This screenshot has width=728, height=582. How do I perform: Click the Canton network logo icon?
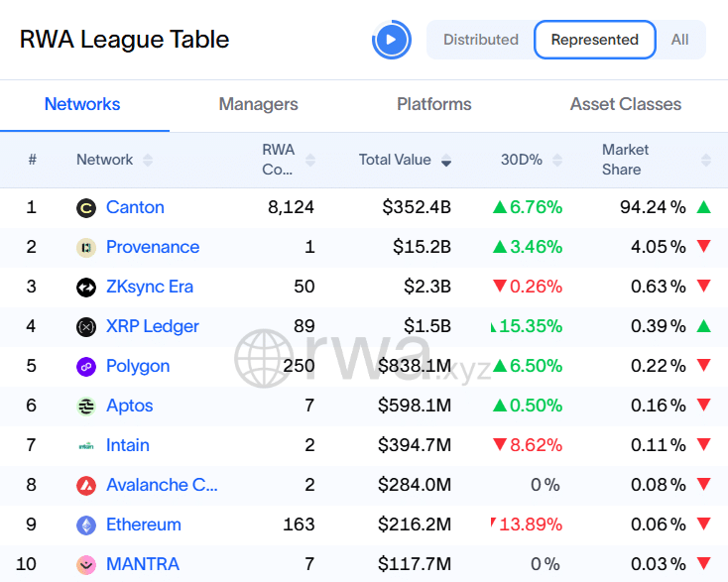[x=86, y=208]
